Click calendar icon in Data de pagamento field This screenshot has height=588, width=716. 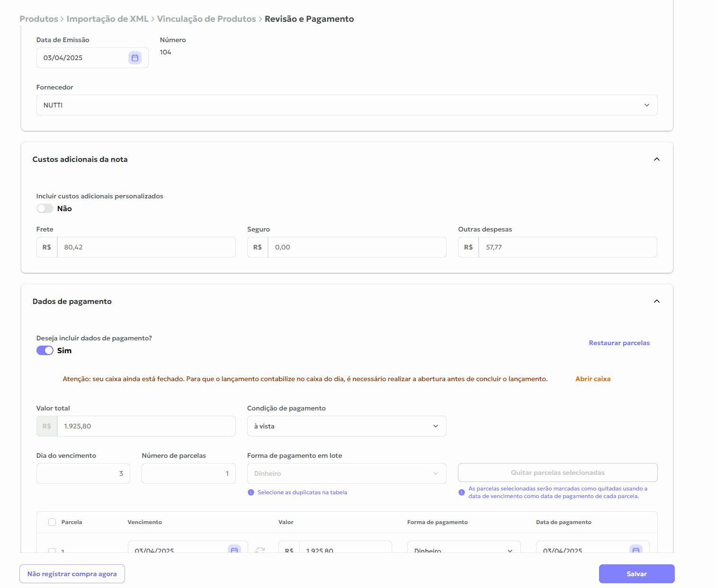tap(636, 549)
